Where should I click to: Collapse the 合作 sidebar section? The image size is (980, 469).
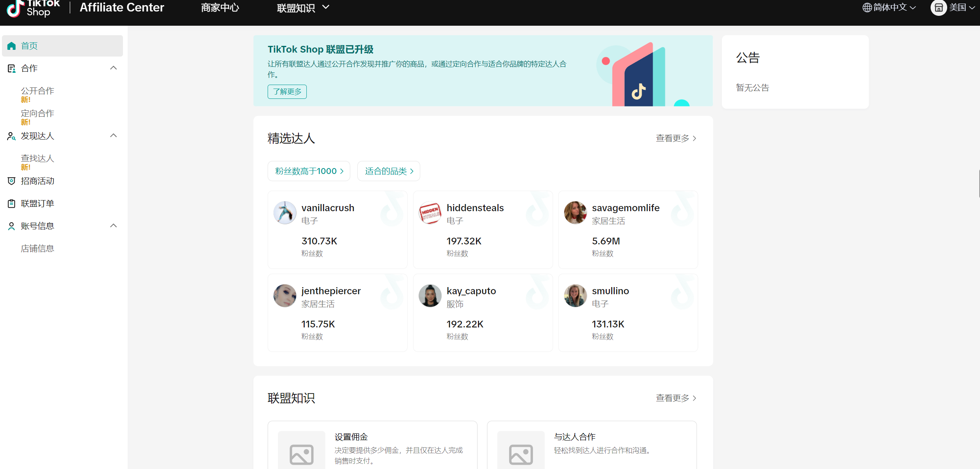[113, 68]
